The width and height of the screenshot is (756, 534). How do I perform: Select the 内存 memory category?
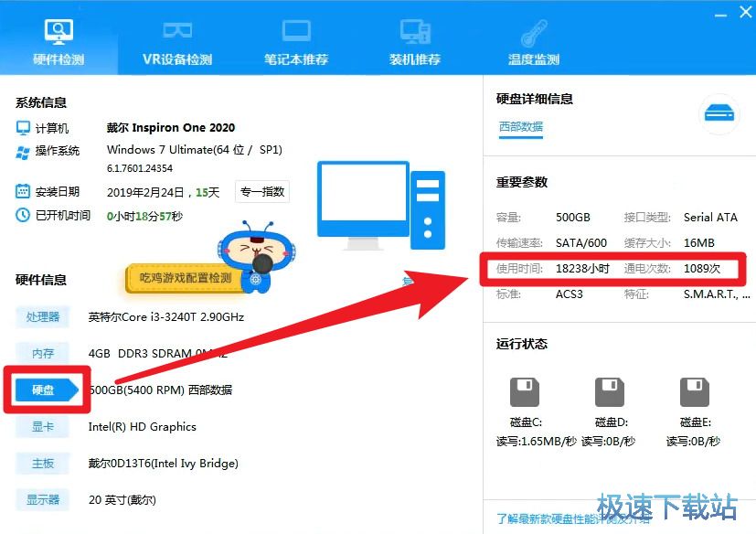pyautogui.click(x=42, y=354)
